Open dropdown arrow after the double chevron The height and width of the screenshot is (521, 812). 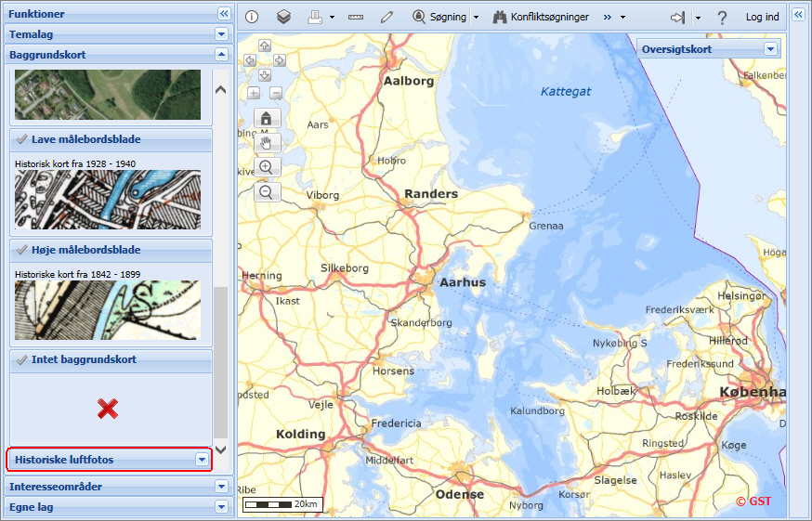[x=623, y=17]
